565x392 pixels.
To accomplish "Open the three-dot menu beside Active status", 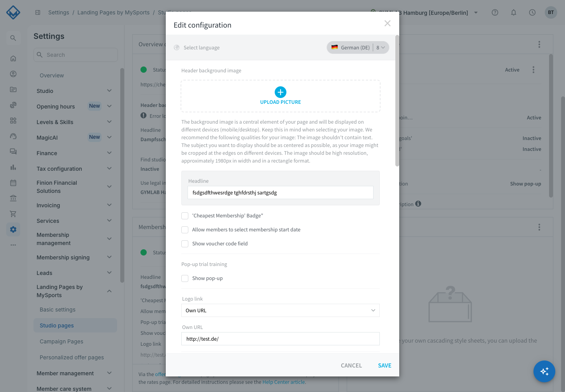I will point(533,70).
